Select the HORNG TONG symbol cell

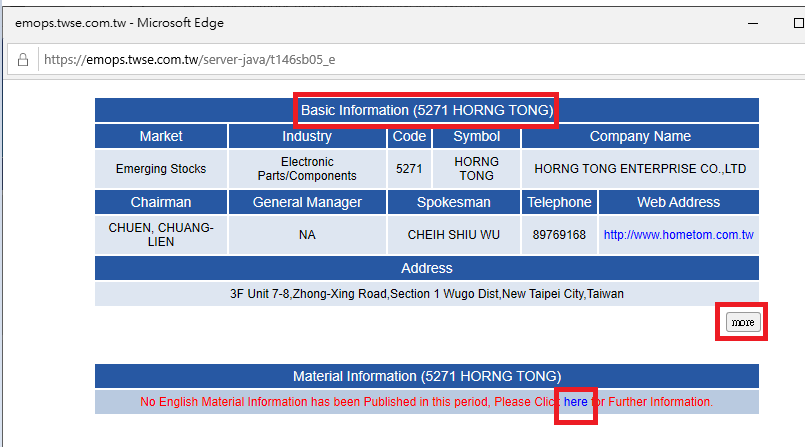(x=476, y=169)
